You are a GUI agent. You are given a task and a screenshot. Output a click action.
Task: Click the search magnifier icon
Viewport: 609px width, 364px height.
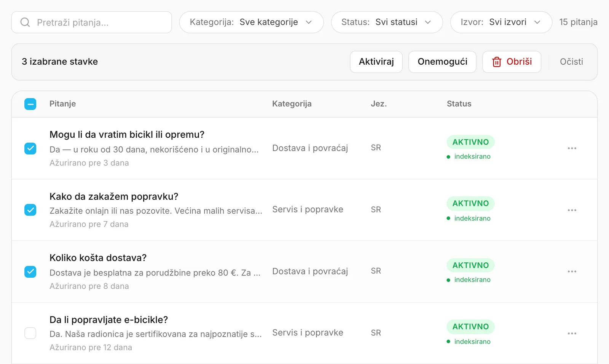click(25, 22)
